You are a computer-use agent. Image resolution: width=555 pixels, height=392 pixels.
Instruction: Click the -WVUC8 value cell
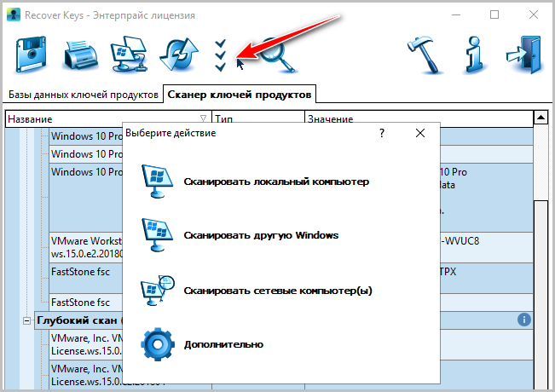pyautogui.click(x=486, y=247)
